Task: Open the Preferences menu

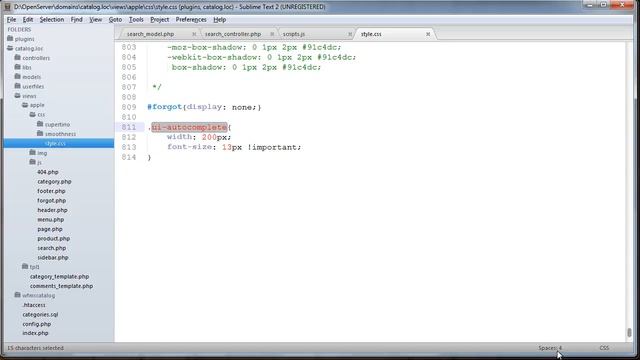Action: pos(191,20)
